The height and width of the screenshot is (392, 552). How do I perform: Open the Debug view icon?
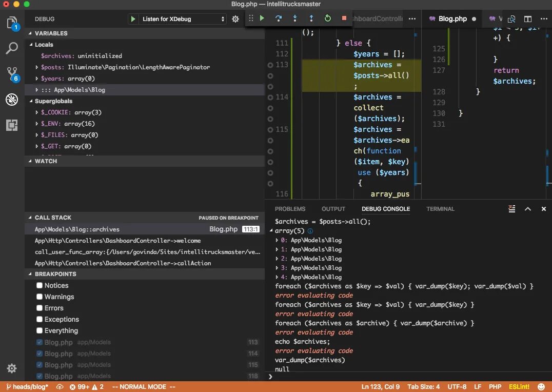12,100
